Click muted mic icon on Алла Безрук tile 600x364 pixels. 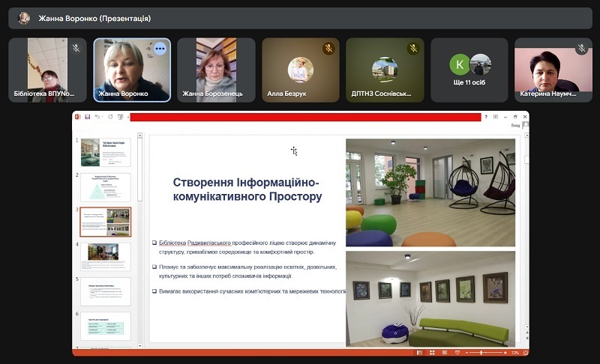(x=328, y=49)
